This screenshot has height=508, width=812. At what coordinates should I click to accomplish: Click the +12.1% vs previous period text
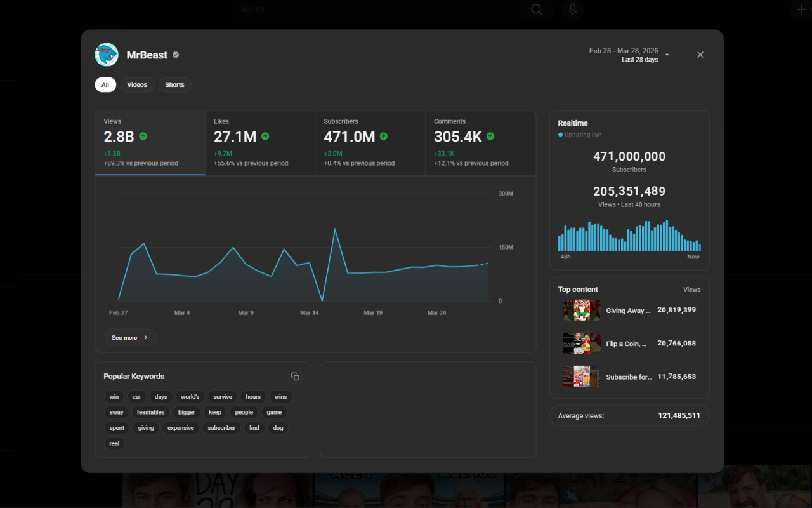[x=471, y=163]
